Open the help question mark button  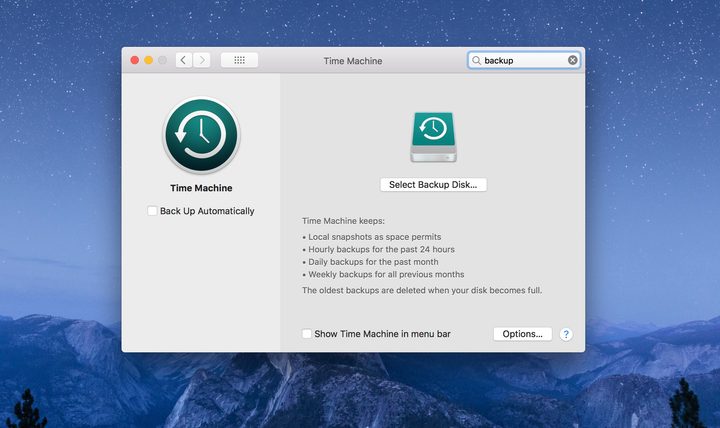coord(566,334)
